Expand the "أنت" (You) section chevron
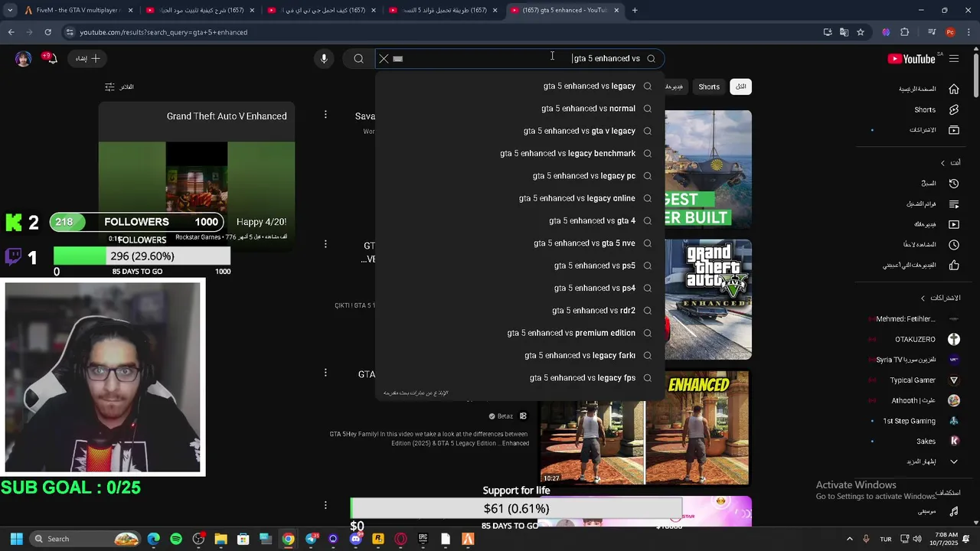 pyautogui.click(x=942, y=163)
